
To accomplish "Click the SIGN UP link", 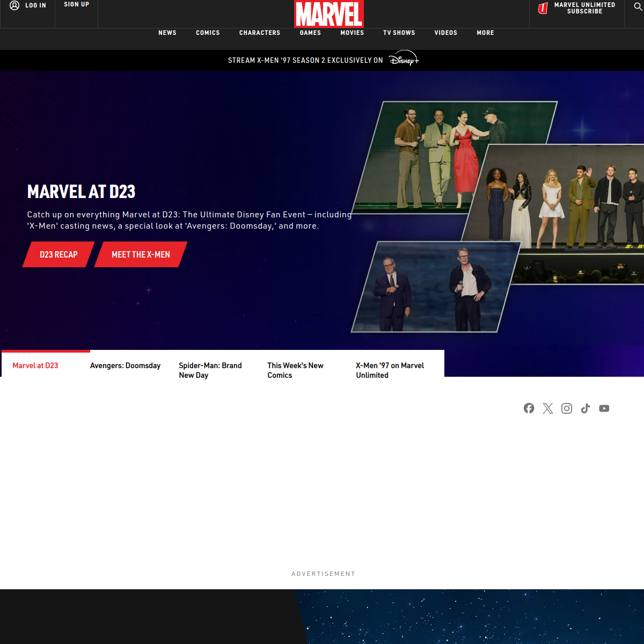I will point(77,4).
